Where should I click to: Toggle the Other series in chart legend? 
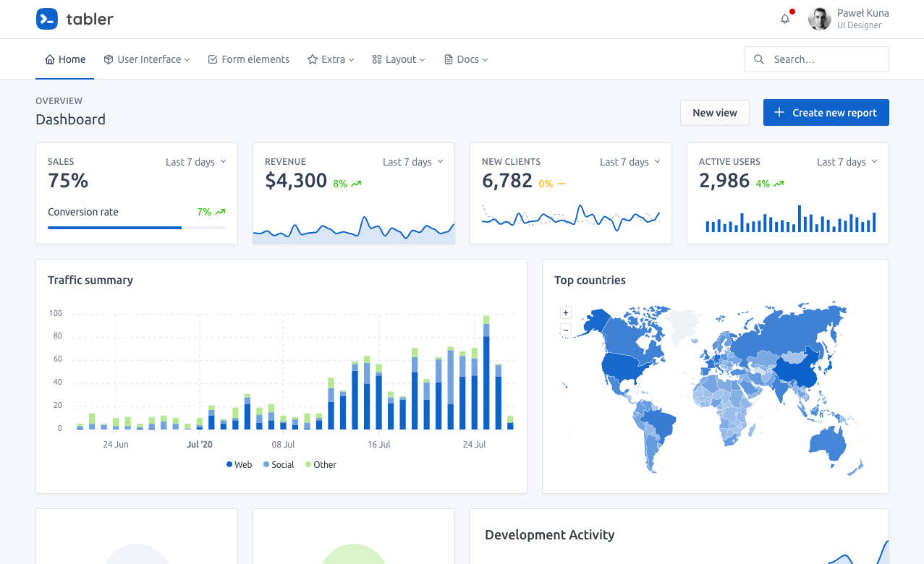[321, 464]
